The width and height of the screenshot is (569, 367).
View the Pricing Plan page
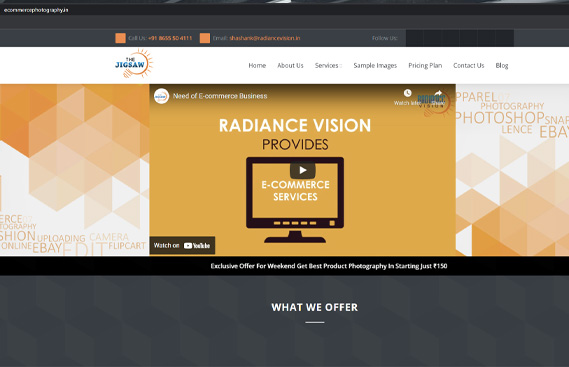(425, 66)
